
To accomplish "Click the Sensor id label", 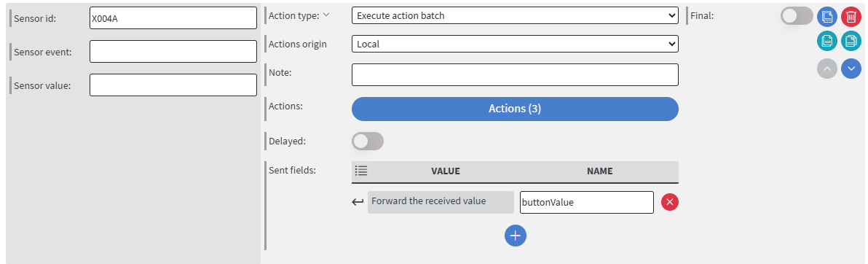I will [35, 18].
